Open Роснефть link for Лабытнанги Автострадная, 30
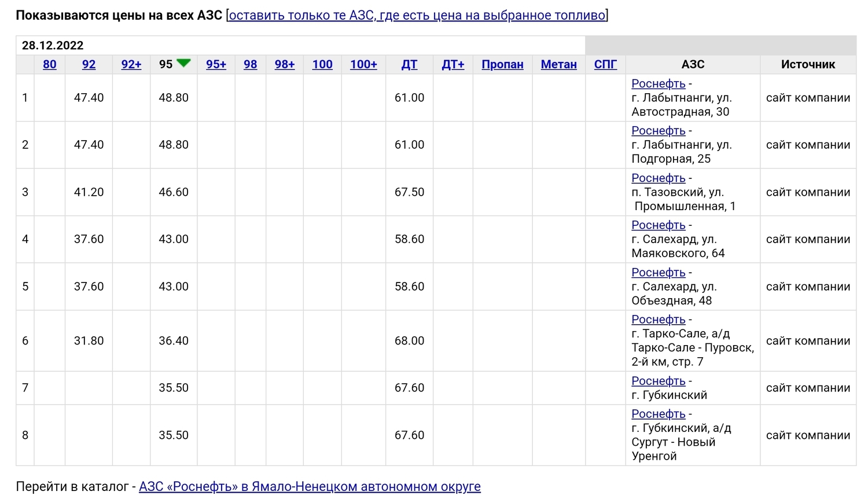This screenshot has height=495, width=868. (658, 83)
